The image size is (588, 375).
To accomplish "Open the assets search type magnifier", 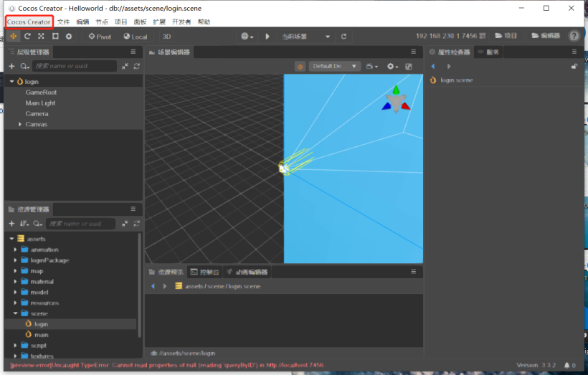I will coord(37,224).
